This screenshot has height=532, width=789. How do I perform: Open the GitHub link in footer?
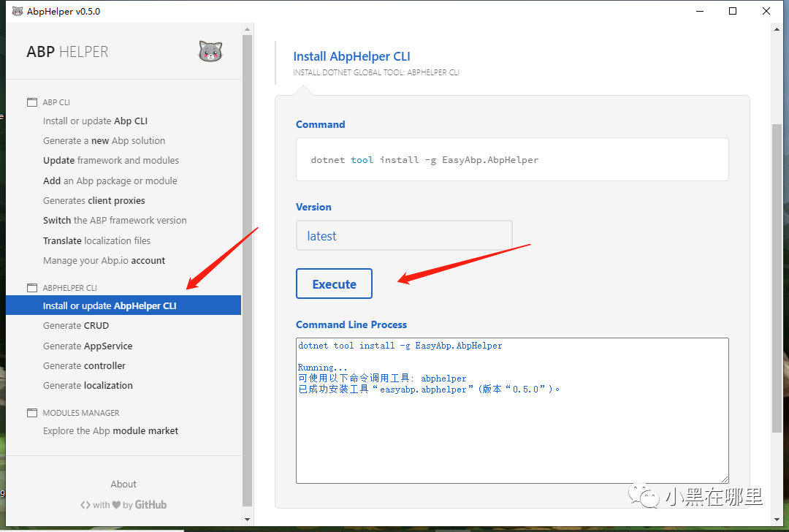150,505
